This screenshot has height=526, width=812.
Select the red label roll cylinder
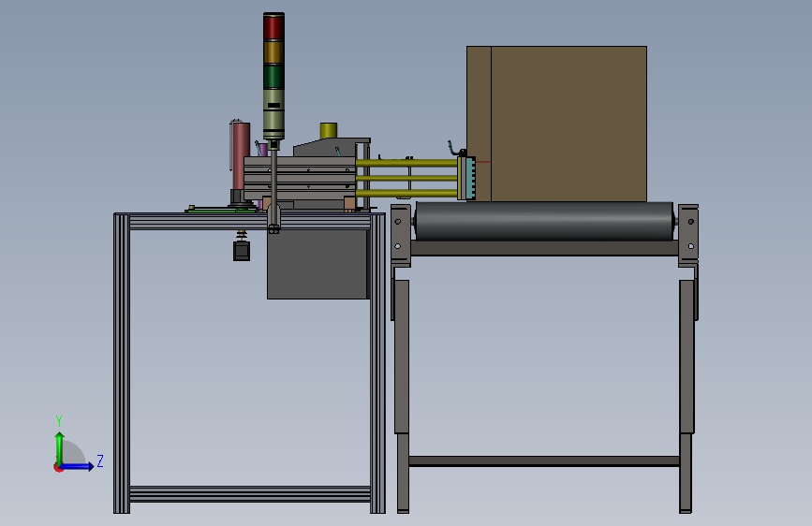(241, 155)
